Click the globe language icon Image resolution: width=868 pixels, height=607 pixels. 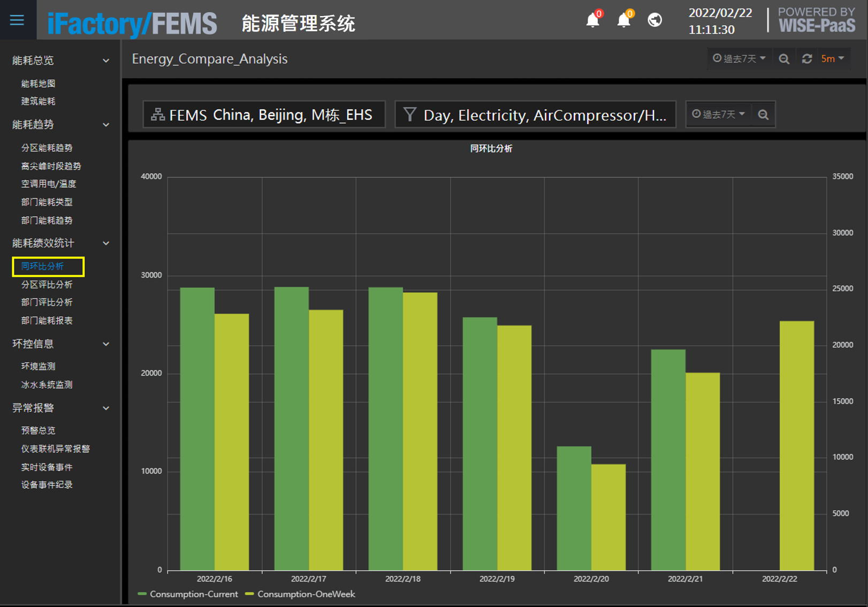click(655, 20)
